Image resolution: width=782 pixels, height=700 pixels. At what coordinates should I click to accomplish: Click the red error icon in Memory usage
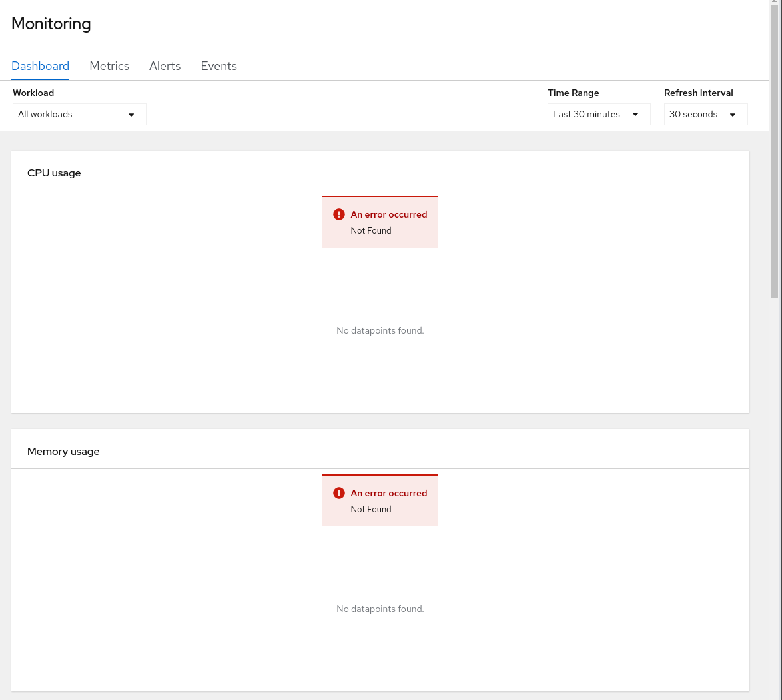pyautogui.click(x=339, y=493)
